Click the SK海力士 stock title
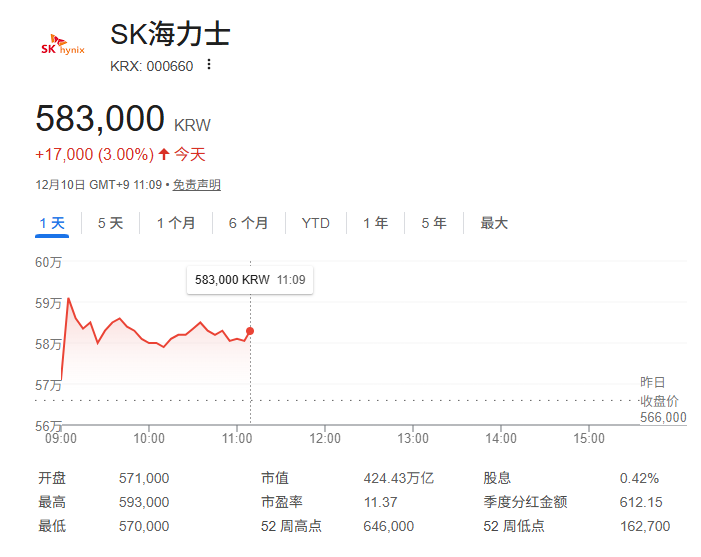Image resolution: width=701 pixels, height=557 pixels. (170, 35)
